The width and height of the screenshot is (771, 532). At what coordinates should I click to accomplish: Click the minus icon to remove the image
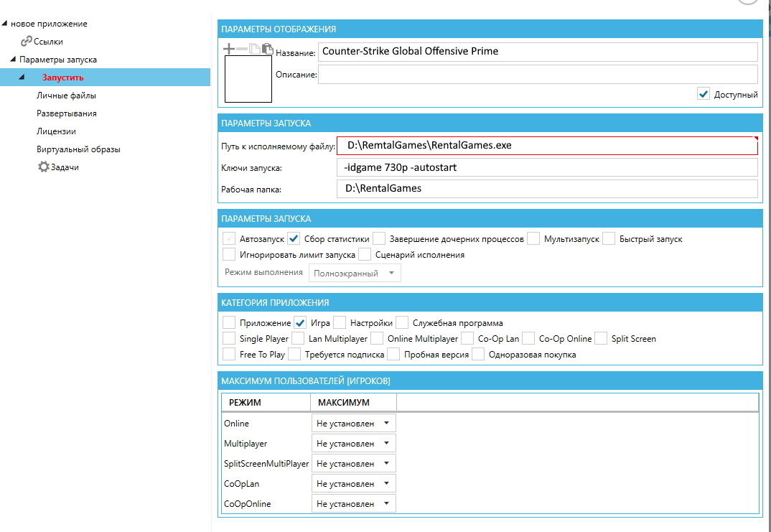click(x=242, y=49)
